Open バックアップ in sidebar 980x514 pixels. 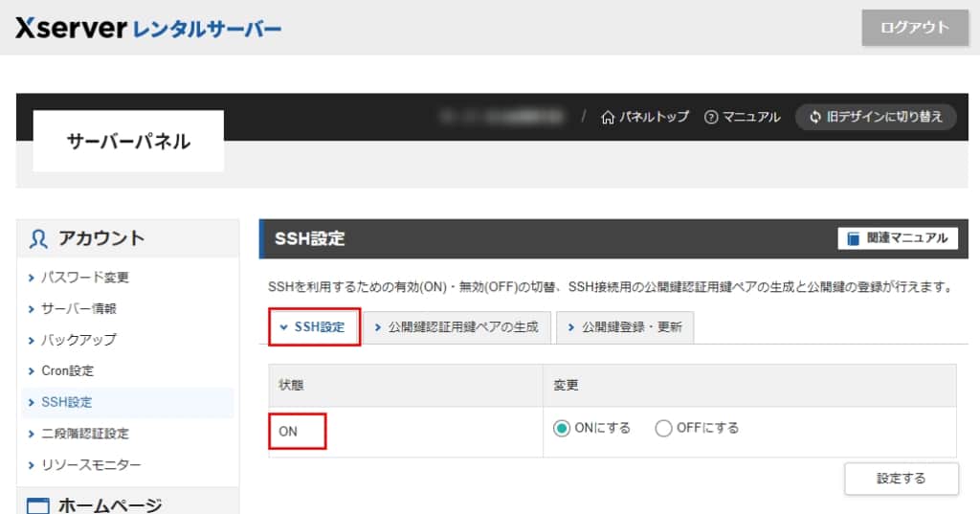tap(78, 340)
